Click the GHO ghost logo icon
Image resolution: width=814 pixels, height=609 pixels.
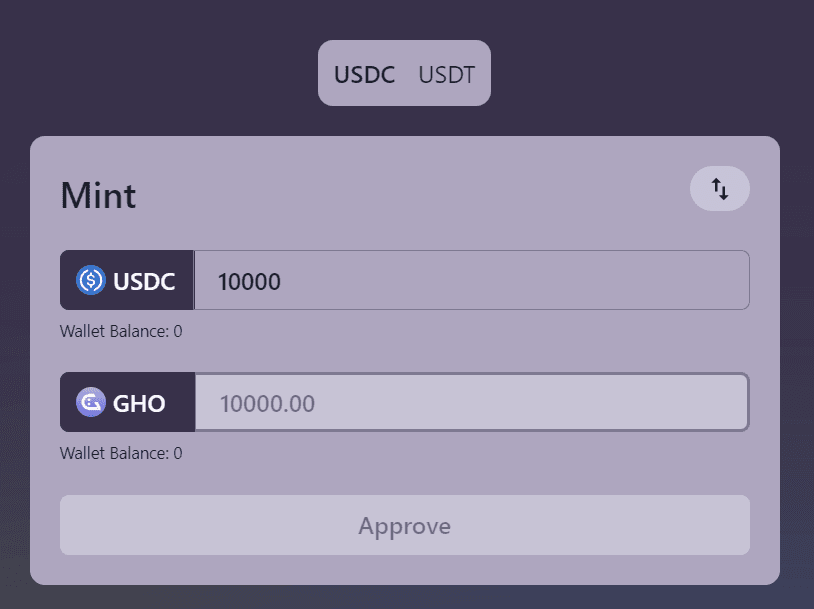click(91, 403)
